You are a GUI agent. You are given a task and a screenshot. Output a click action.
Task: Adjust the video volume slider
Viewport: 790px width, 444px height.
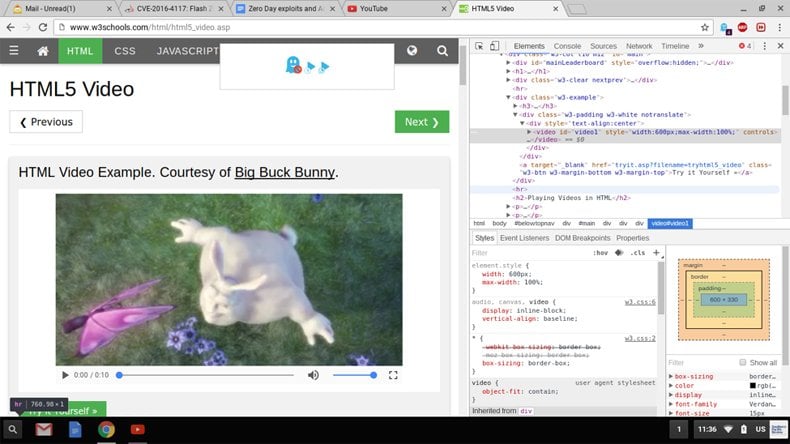click(354, 375)
